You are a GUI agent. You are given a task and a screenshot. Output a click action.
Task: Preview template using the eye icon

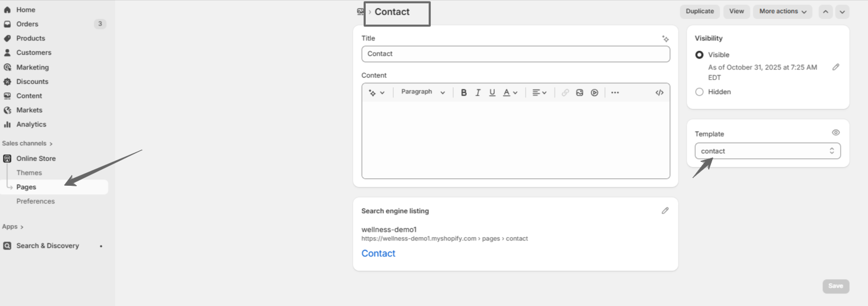[835, 133]
